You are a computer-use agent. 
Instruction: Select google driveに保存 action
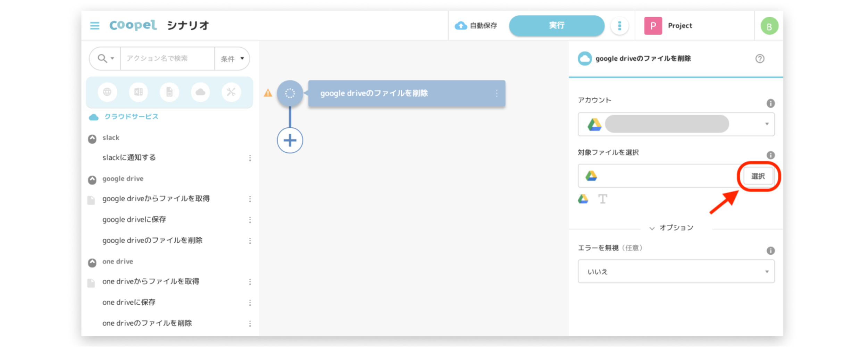[x=134, y=219]
